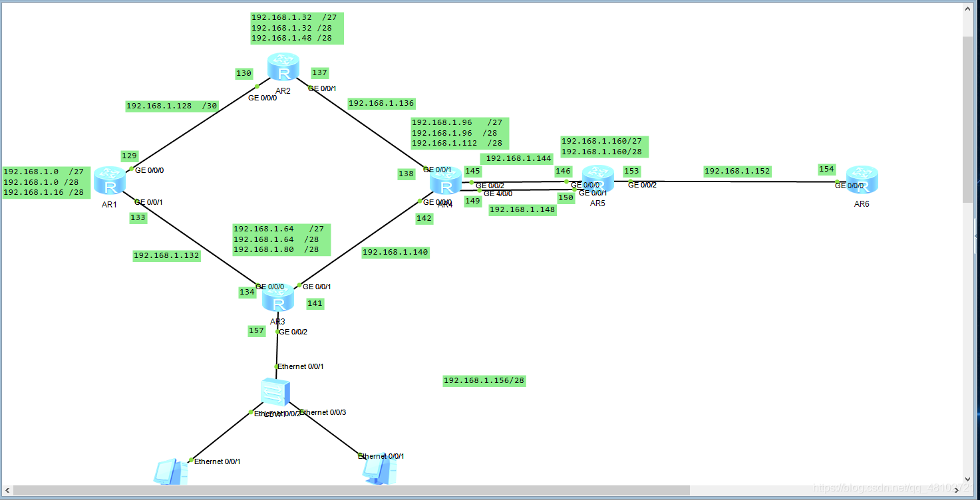Click the green 146 address tag
Image resolution: width=980 pixels, height=500 pixels.
564,172
